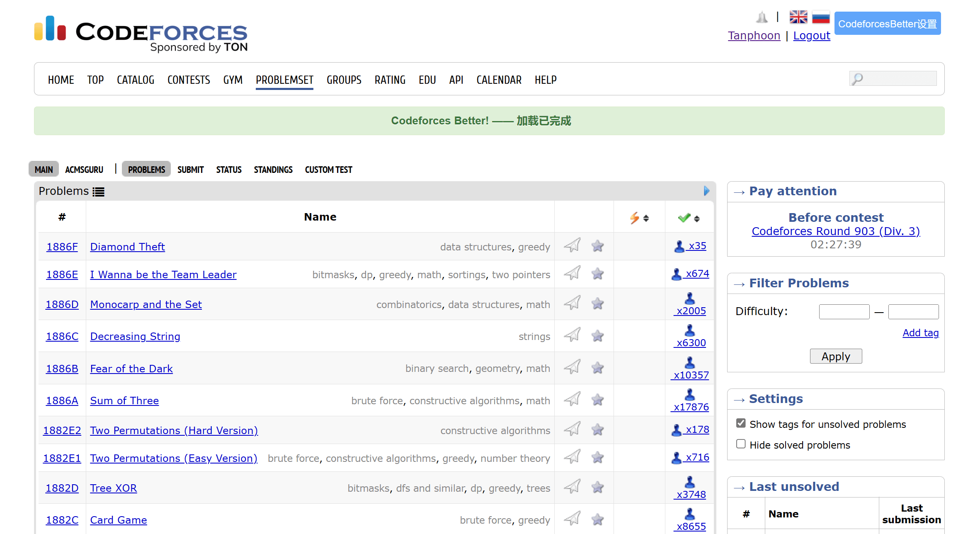Screen dimensions: 980x534
Task: Click the blue arrow in the Problems header
Action: point(707,191)
